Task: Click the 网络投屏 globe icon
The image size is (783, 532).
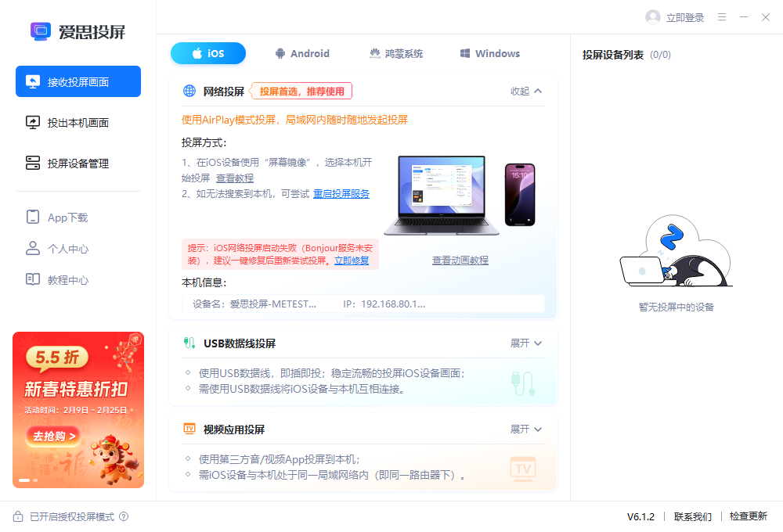Action: point(188,91)
